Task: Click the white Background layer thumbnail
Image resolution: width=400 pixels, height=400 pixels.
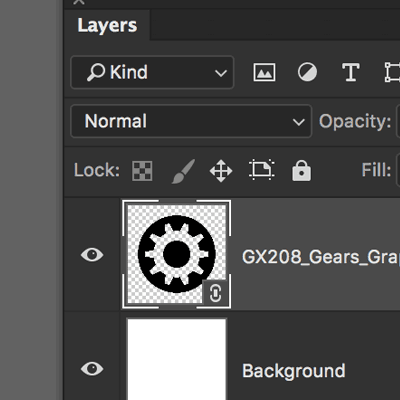Action: click(177, 359)
